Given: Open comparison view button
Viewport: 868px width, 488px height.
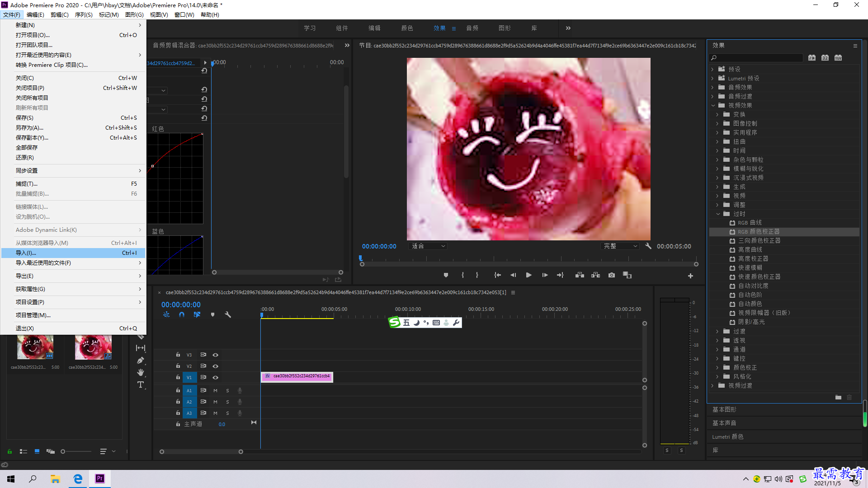Looking at the screenshot, I should click(x=627, y=275).
